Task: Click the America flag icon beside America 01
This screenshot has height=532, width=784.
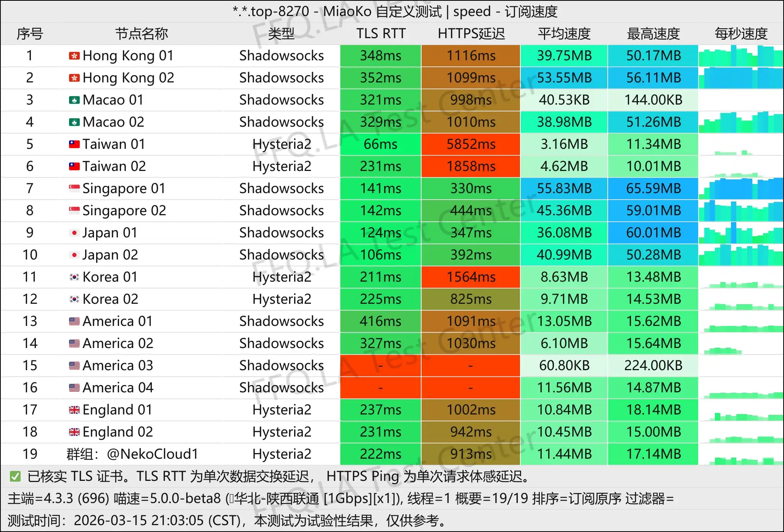Action: [x=75, y=321]
